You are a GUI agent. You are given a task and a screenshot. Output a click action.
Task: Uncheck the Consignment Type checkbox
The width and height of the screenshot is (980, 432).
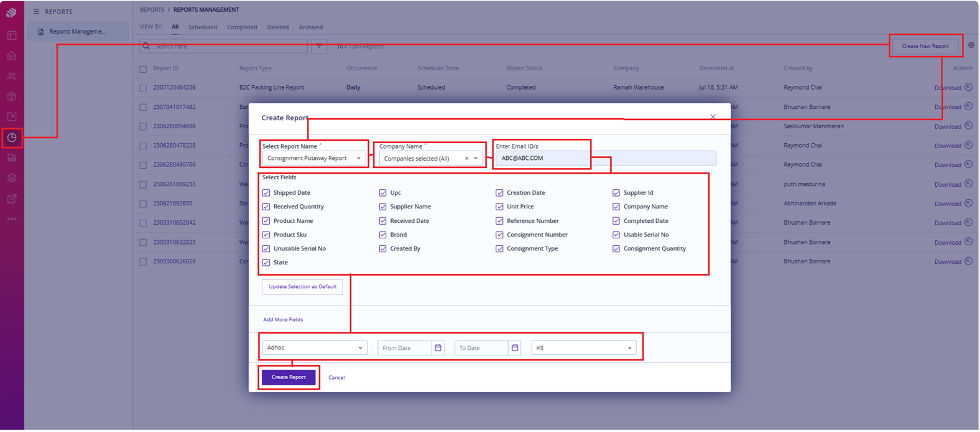[499, 249]
